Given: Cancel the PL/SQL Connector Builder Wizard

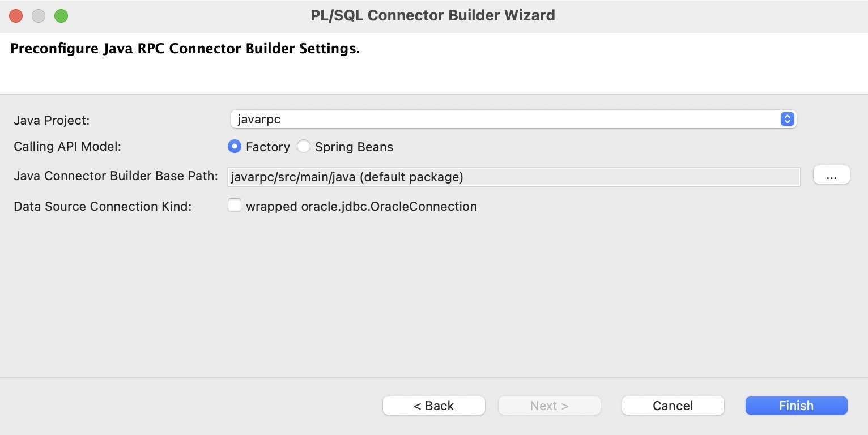Looking at the screenshot, I should 673,406.
